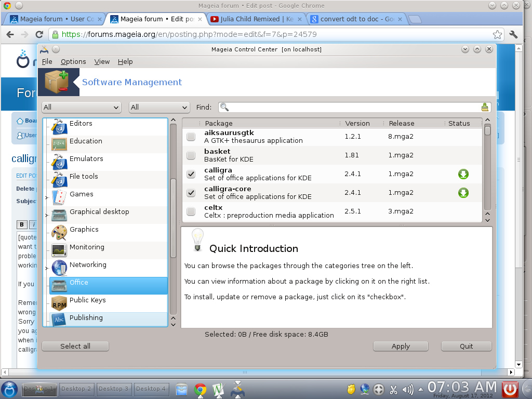This screenshot has height=399, width=532.
Task: Show hidden system tray icons arrow
Action: click(x=421, y=390)
